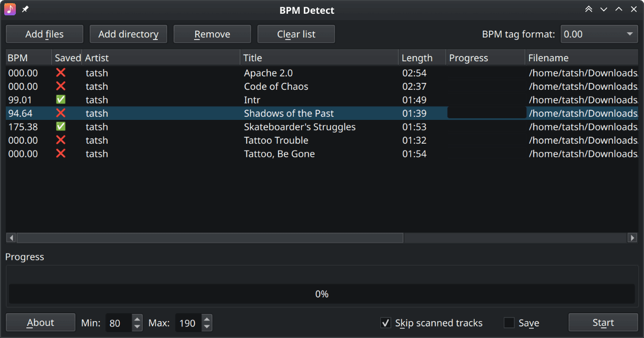
Task: Click red X saved icon for Apache 2.0
Action: coord(61,73)
